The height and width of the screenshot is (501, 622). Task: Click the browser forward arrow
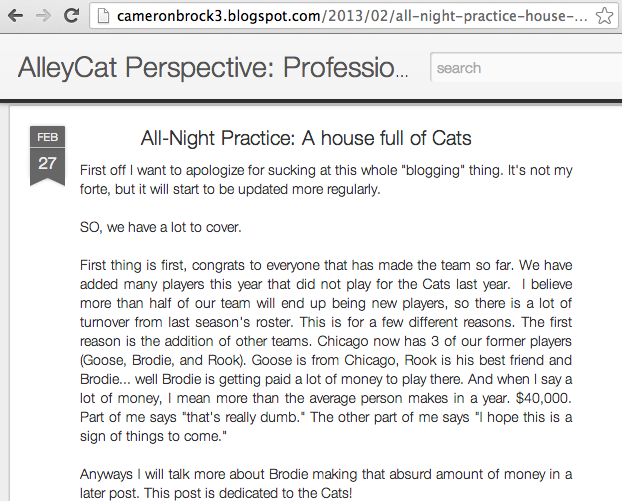[x=42, y=15]
